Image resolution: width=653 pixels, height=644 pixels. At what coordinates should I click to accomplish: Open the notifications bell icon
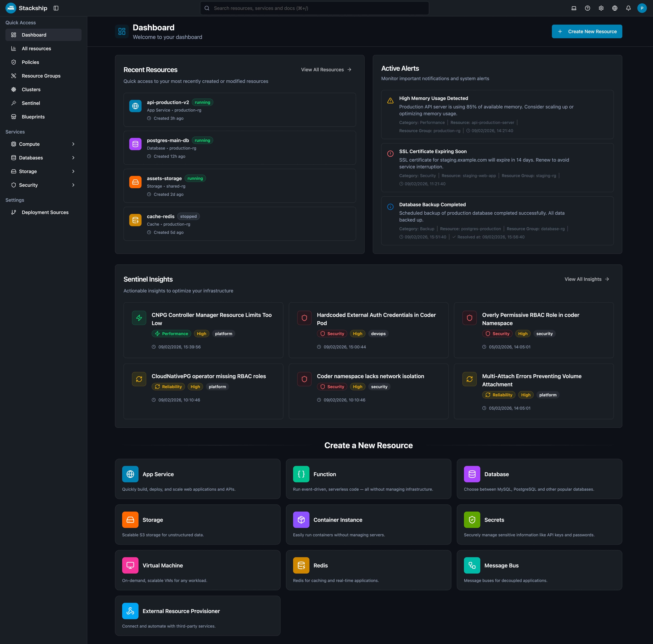(x=628, y=8)
